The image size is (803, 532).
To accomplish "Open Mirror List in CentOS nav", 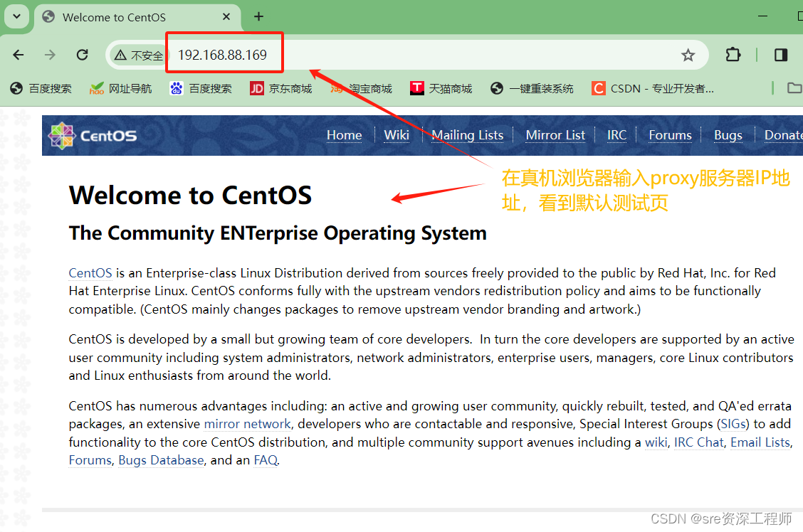I will (555, 135).
